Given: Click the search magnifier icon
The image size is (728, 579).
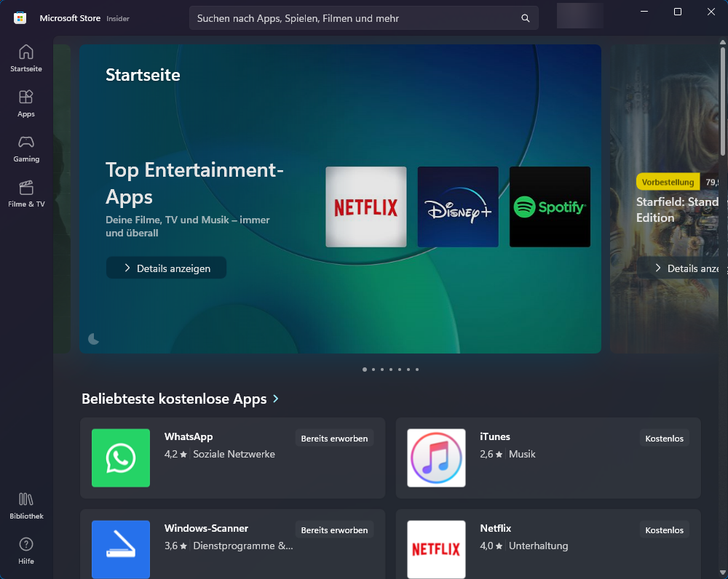Looking at the screenshot, I should click(x=525, y=18).
